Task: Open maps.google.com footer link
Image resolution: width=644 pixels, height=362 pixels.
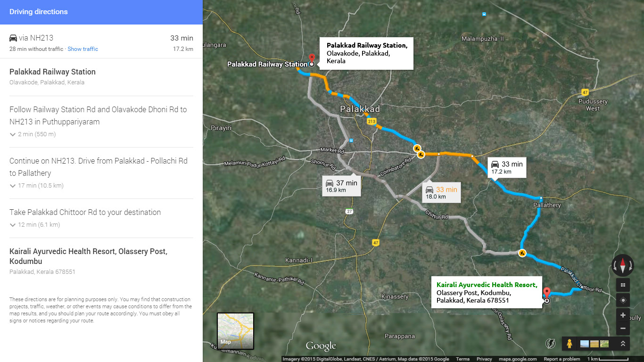Action: [518, 359]
